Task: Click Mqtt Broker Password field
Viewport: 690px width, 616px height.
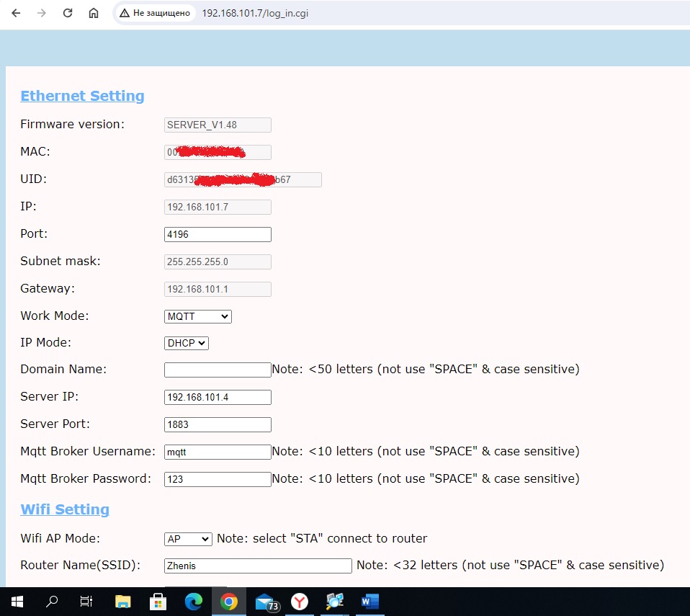Action: click(x=218, y=479)
